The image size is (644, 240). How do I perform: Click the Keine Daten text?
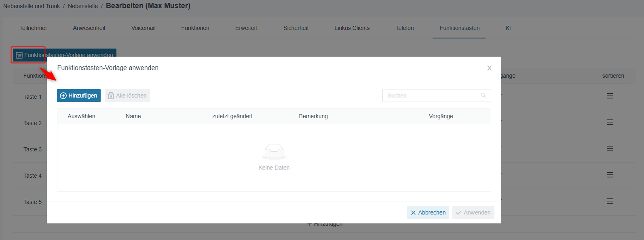(274, 168)
